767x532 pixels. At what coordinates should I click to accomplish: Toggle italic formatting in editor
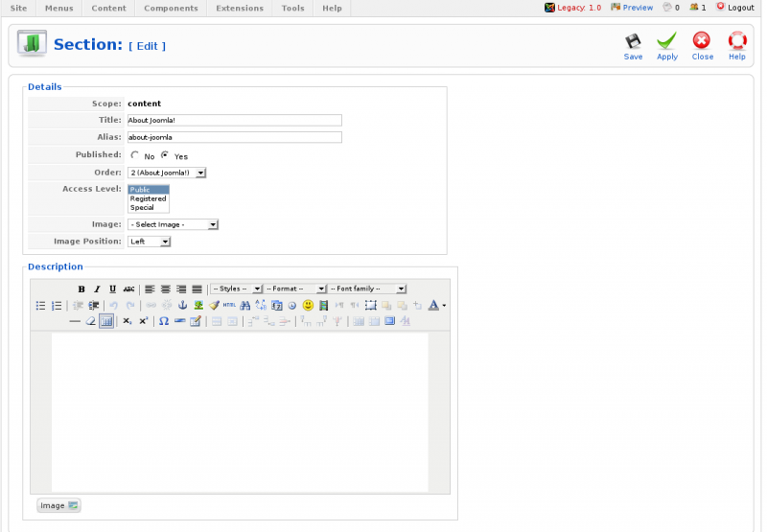[x=97, y=289]
